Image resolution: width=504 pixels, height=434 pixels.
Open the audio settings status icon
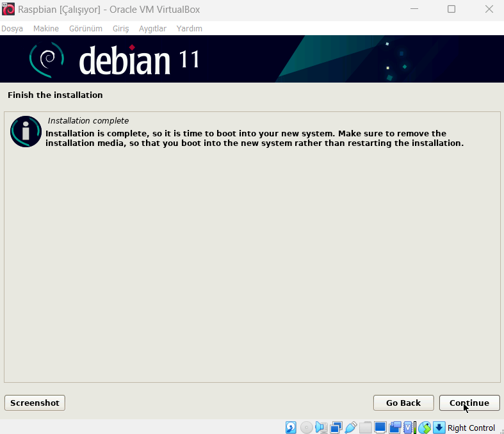321,428
